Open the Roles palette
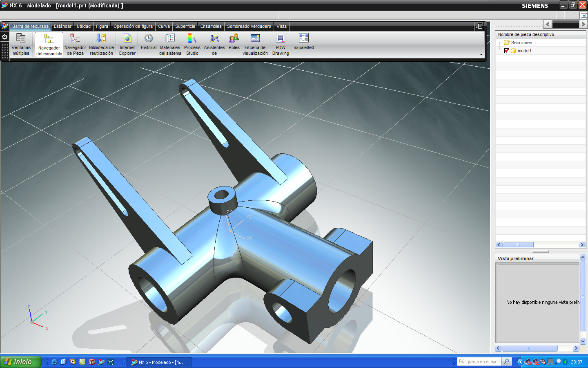Screen dimensions: 588x368 click(x=234, y=42)
